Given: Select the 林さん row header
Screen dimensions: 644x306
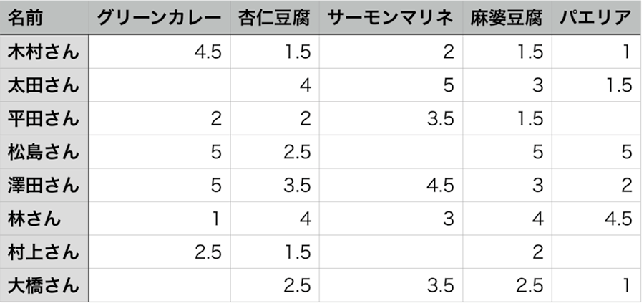Looking at the screenshot, I should 44,219.
